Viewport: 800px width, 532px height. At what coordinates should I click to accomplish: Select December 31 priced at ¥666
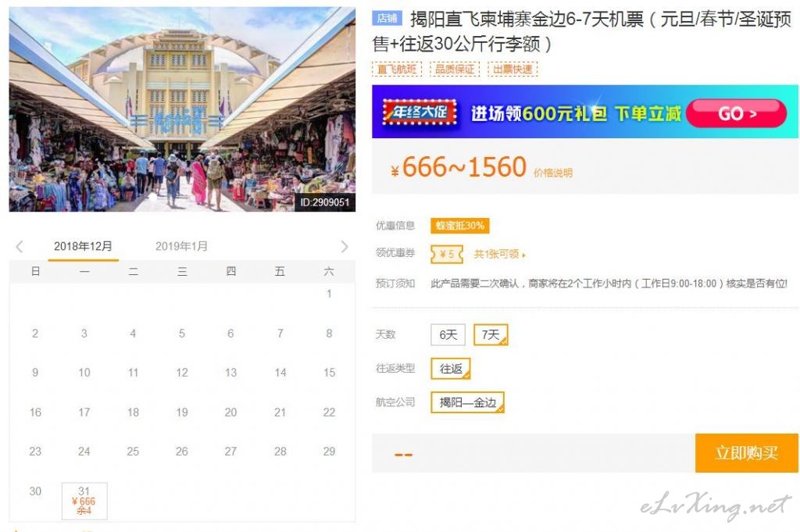tap(84, 501)
